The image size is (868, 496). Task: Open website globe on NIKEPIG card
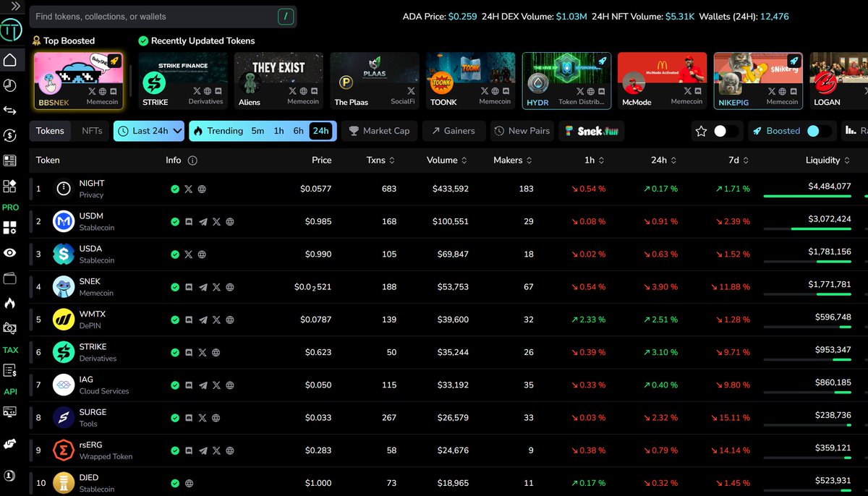783,91
